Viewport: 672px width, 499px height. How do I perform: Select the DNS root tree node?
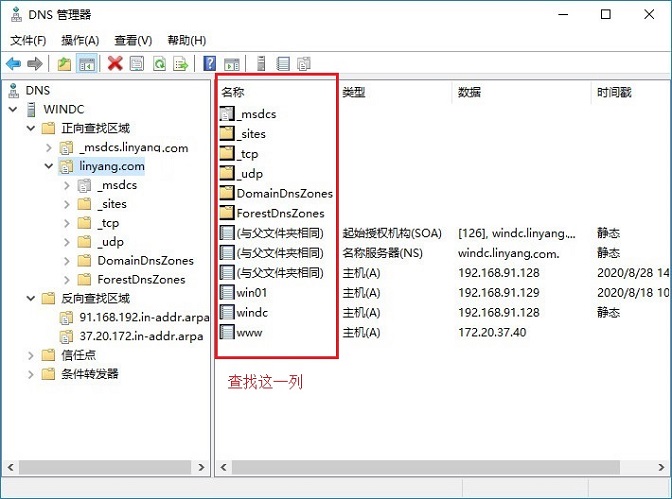(x=38, y=90)
